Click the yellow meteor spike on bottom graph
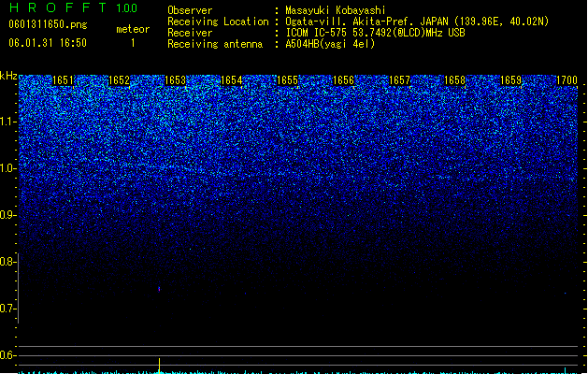588x374 pixels. tap(159, 366)
